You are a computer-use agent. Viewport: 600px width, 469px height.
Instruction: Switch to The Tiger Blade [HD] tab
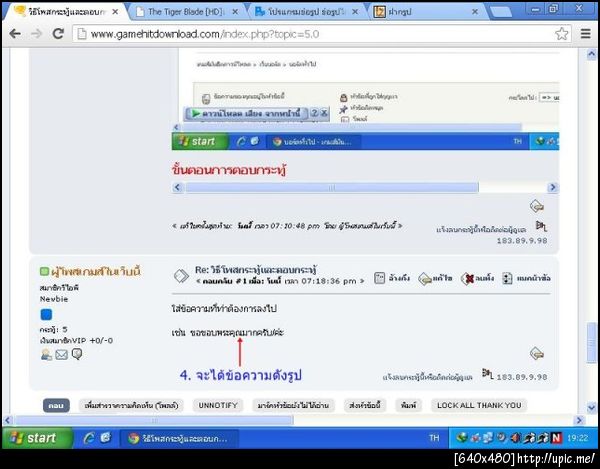click(x=186, y=12)
